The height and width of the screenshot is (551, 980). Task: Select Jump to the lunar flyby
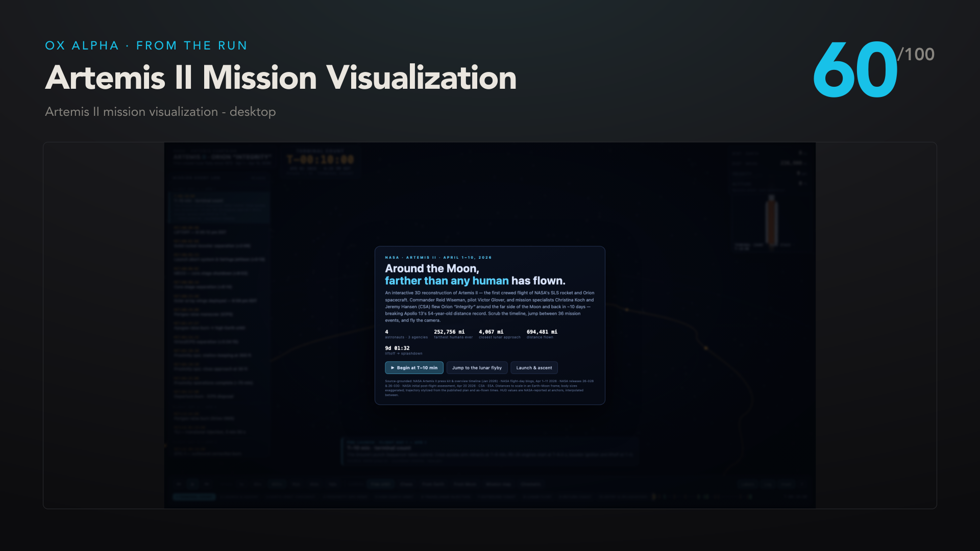click(x=477, y=368)
